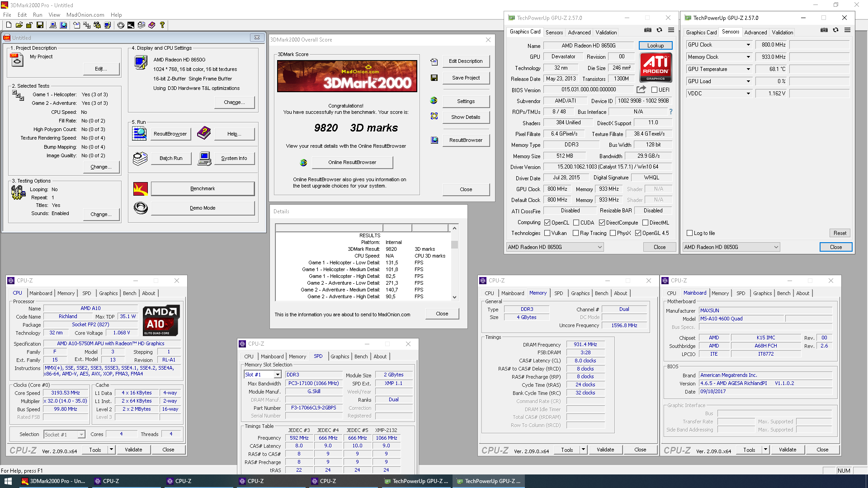Open the Socket #1 selection dropdown in CPU-Z
Screen dimensions: 868x488
coord(64,435)
